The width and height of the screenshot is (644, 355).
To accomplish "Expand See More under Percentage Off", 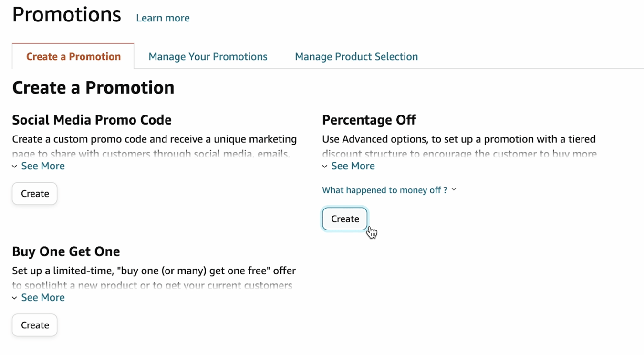I will [353, 166].
